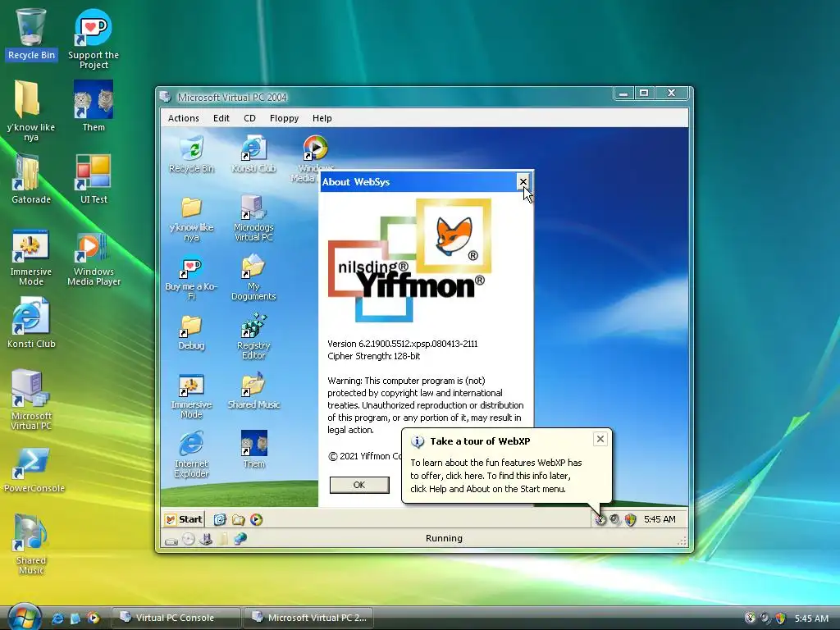The image size is (840, 630).
Task: Open media player quick launch in WebXP taskbar
Action: pyautogui.click(x=256, y=519)
